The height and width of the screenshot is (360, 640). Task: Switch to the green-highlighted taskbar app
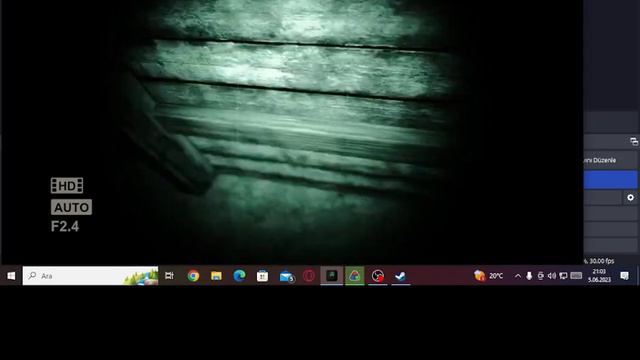355,276
